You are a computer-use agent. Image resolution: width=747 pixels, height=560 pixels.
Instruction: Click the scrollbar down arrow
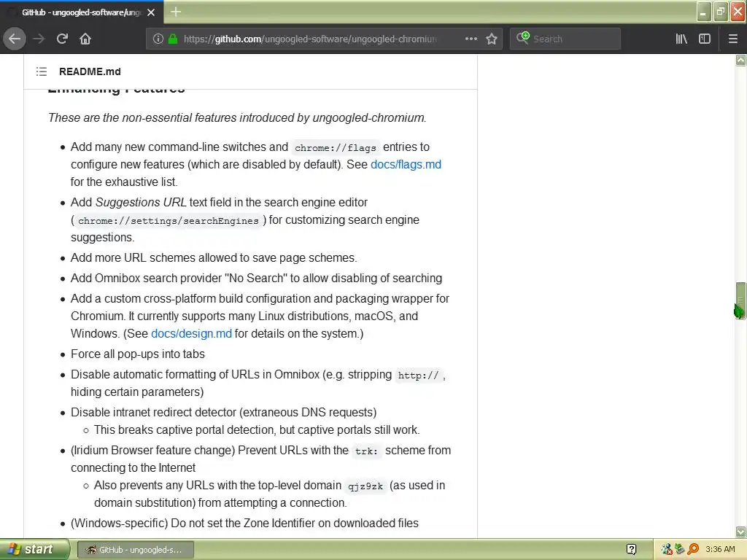740,532
